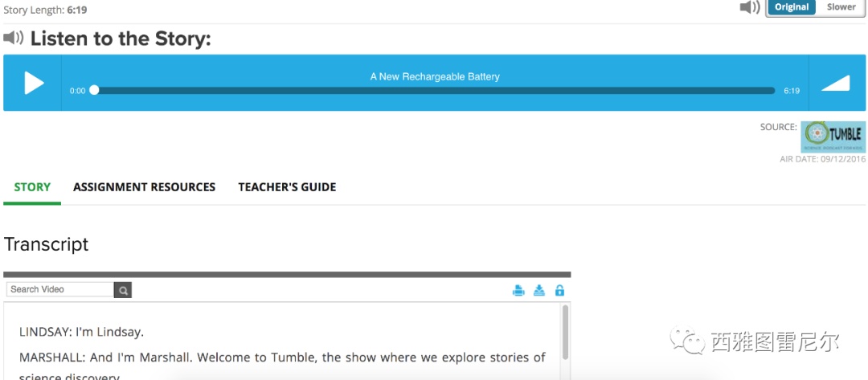Viewport: 868px width, 380px height.
Task: Click the MARSHALL transcript line
Action: click(282, 358)
